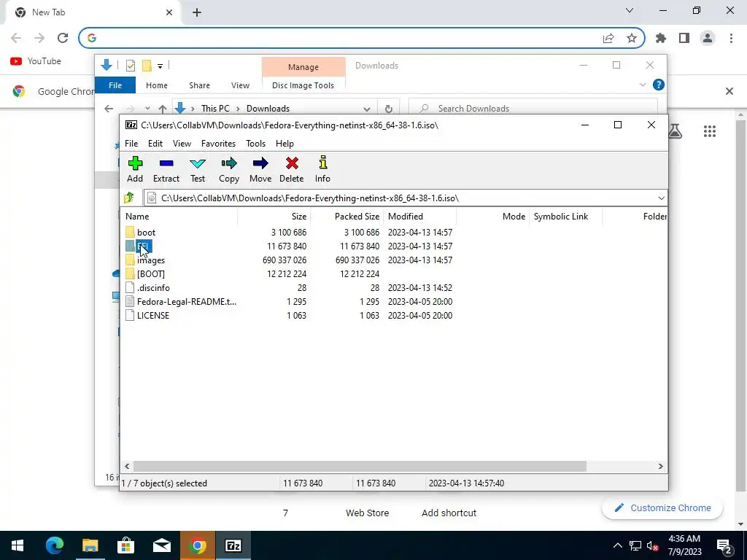This screenshot has width=747, height=560.
Task: Open Explorer help question mark
Action: tap(659, 85)
